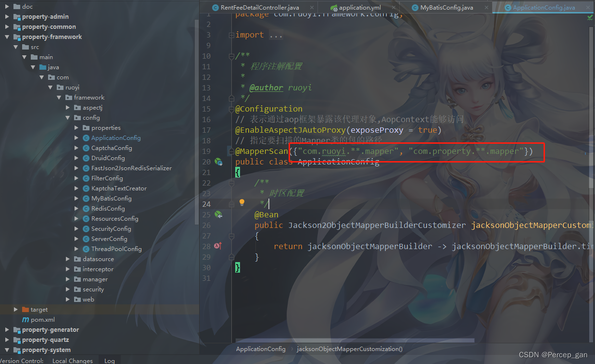Click the class icon beside ThreadPoolConfig
The image size is (595, 364).
click(86, 249)
